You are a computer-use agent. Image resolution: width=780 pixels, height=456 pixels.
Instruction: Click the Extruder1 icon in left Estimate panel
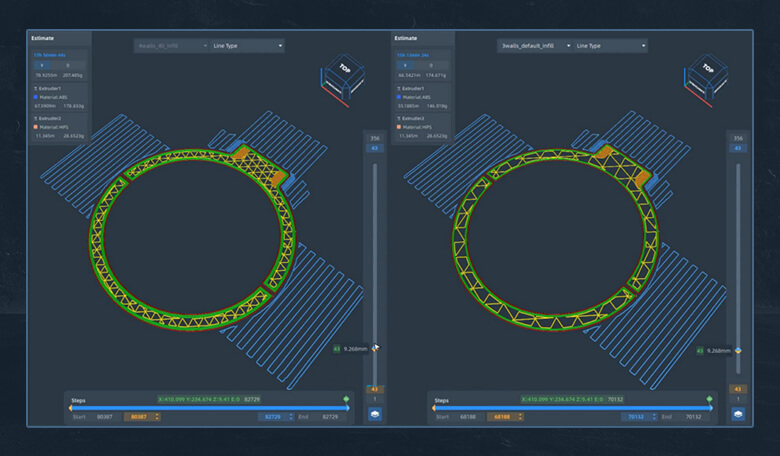(36, 89)
